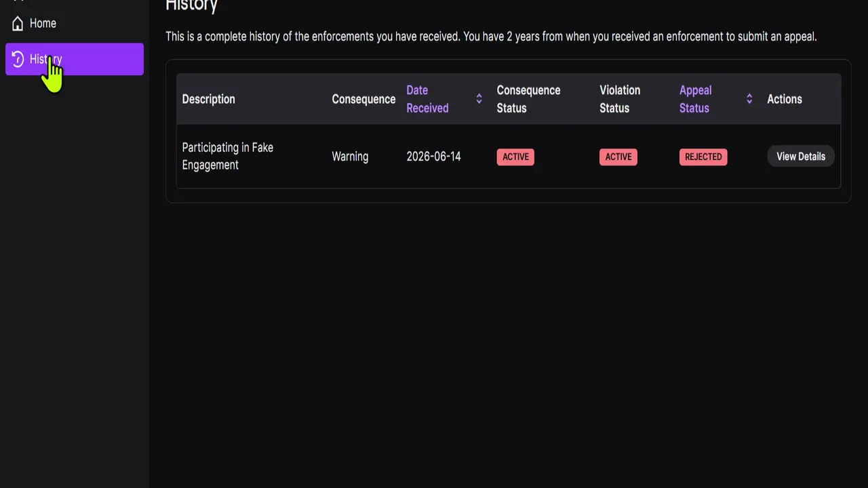Click the date 2026-06-14 cell
This screenshot has height=488, width=868.
[433, 157]
